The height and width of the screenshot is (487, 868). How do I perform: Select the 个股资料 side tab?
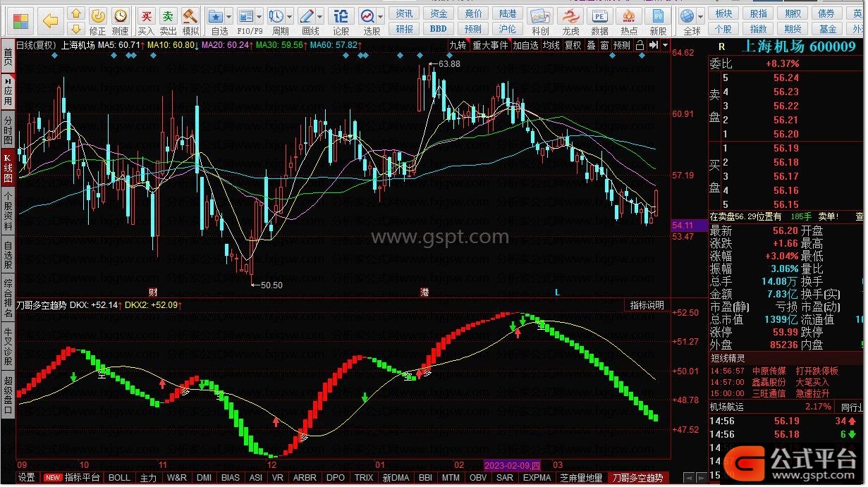point(8,211)
